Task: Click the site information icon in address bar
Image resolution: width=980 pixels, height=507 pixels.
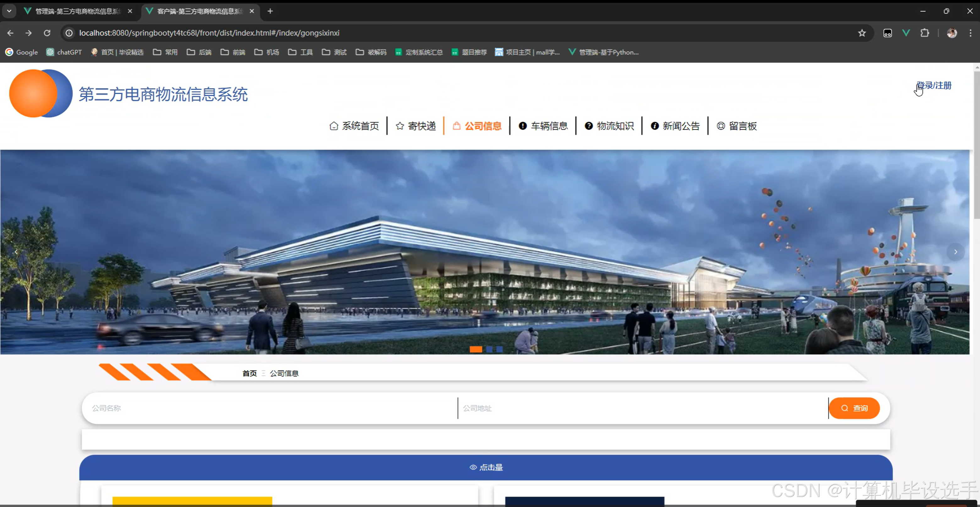Action: tap(69, 33)
